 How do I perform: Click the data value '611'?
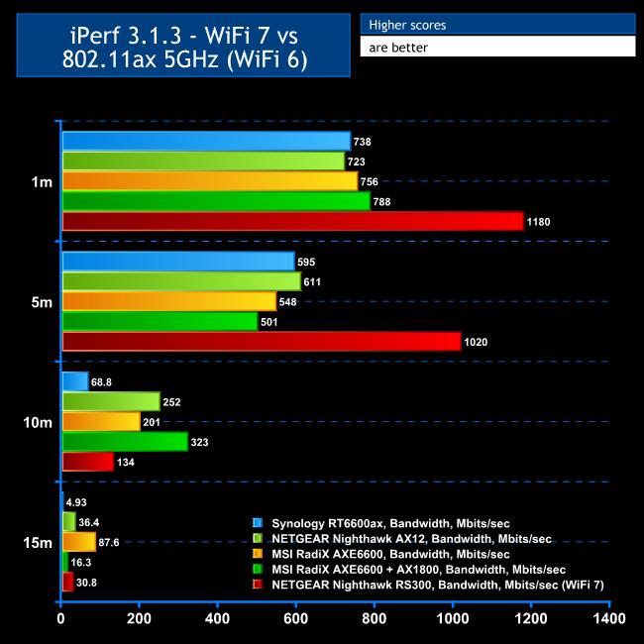[x=312, y=281]
